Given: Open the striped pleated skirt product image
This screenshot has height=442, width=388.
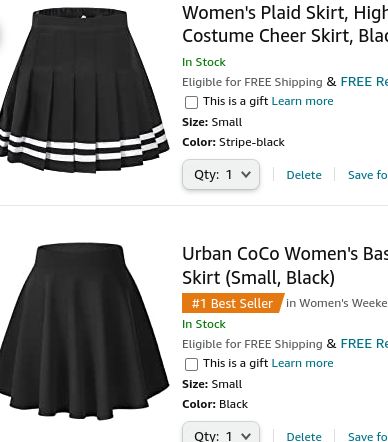Looking at the screenshot, I should point(85,90).
